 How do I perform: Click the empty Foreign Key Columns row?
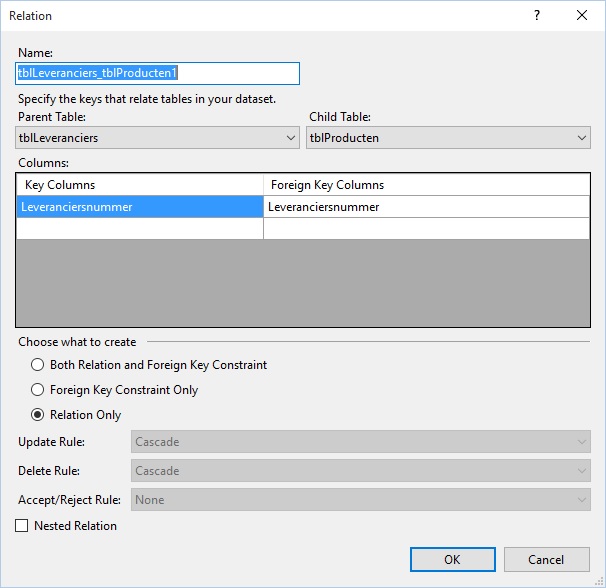coord(427,228)
